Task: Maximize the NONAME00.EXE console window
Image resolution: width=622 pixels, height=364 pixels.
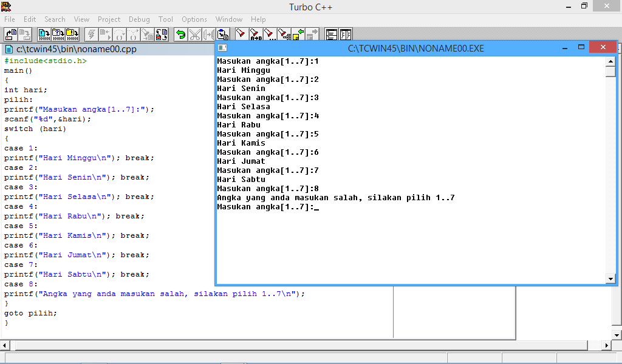Action: click(581, 47)
